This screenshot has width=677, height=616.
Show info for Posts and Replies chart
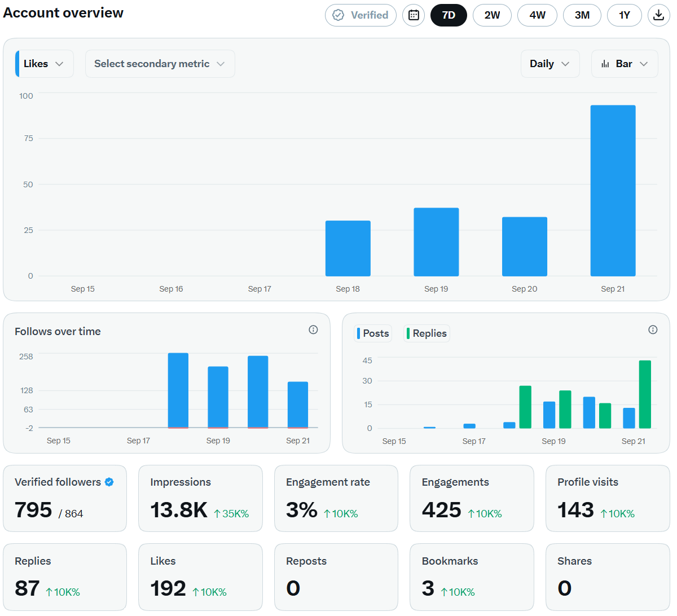tap(653, 330)
